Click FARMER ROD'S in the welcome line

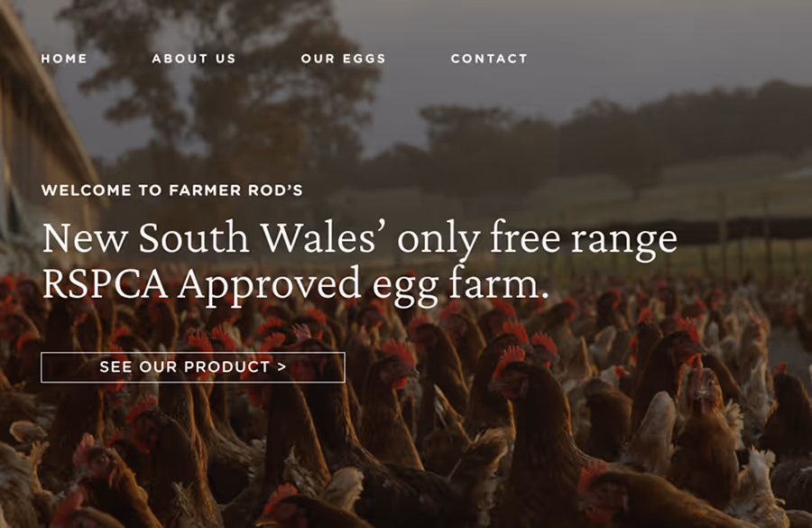[x=236, y=190]
